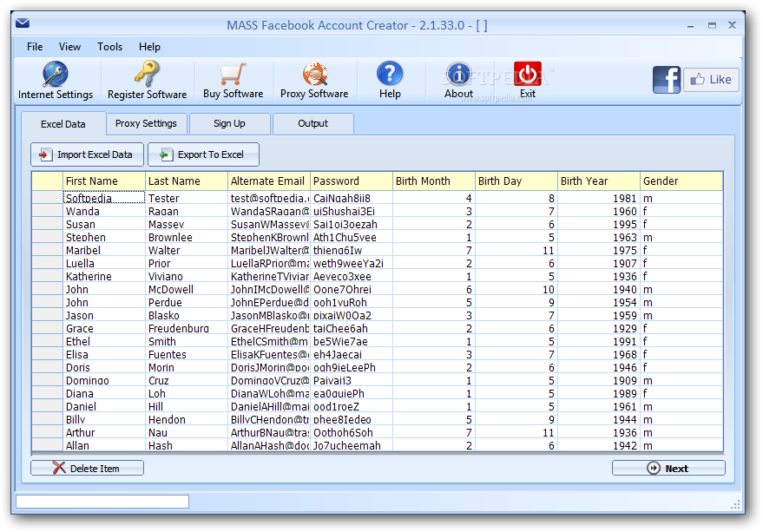Click the red Exit power icon
Screen dimensions: 763x532
point(528,74)
